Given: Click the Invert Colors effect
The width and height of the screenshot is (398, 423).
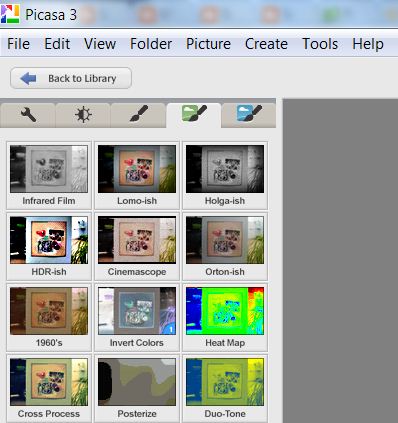Looking at the screenshot, I should coord(137,317).
